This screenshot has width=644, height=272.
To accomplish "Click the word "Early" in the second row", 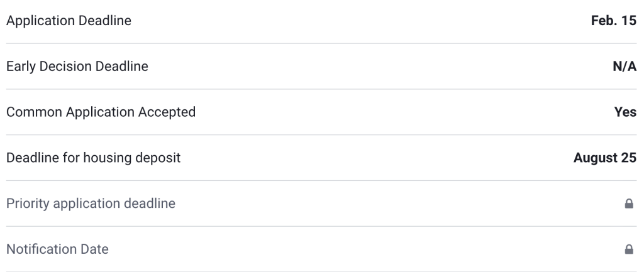I will (x=20, y=67).
